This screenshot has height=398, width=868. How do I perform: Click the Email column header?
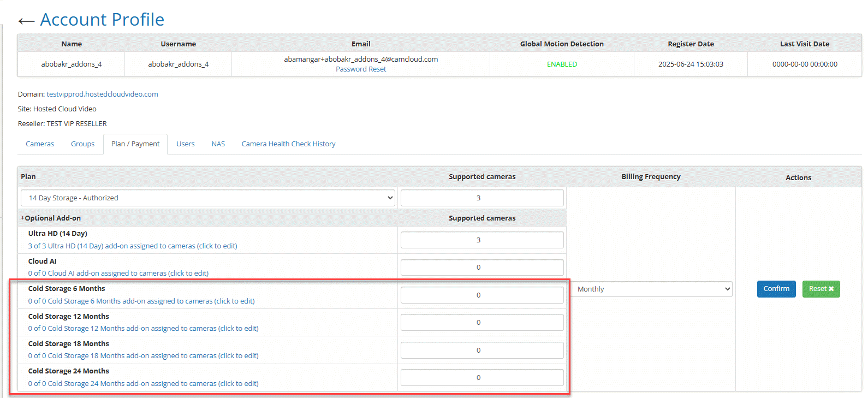coord(361,44)
